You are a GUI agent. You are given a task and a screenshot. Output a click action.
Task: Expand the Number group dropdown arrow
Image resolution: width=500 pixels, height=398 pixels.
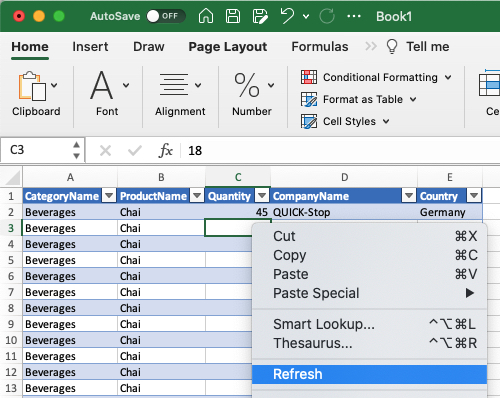271,85
